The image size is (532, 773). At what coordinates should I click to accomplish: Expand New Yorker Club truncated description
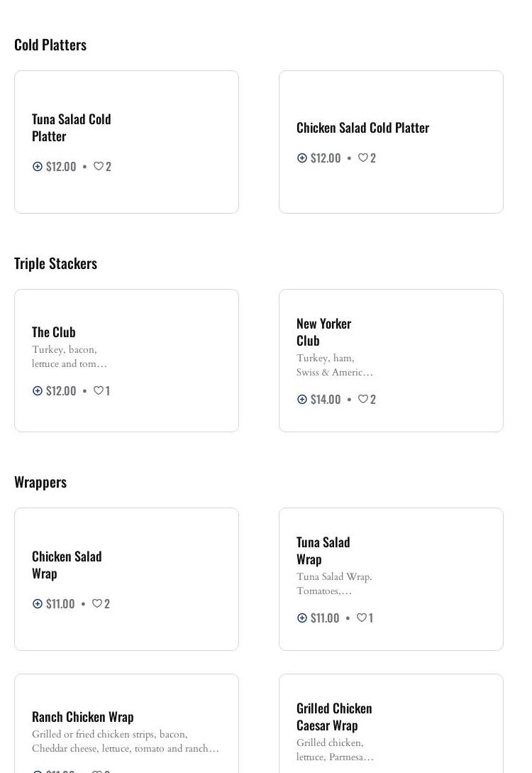[x=334, y=365]
